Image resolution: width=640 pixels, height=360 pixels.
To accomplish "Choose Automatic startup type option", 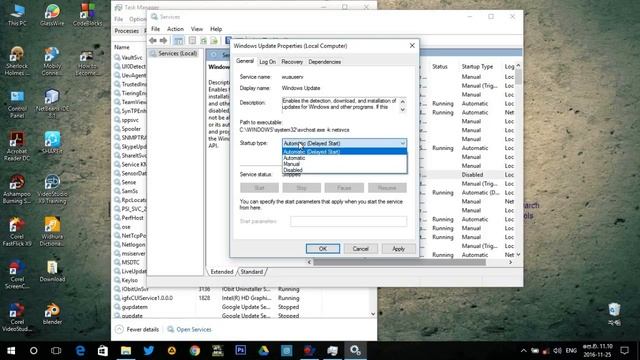I will (x=344, y=158).
